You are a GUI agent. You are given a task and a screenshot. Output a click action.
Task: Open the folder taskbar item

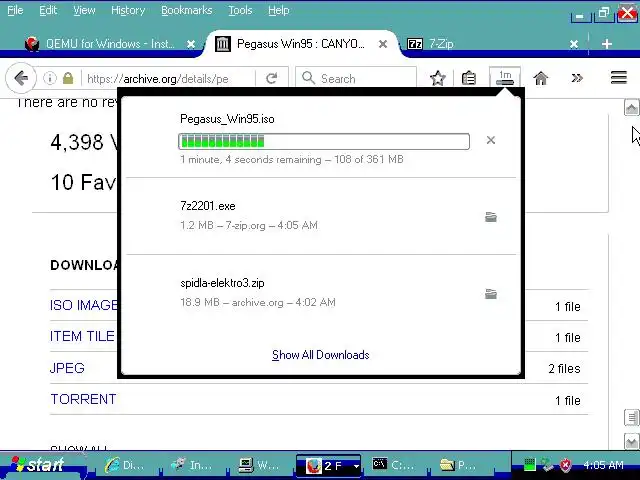[458, 465]
